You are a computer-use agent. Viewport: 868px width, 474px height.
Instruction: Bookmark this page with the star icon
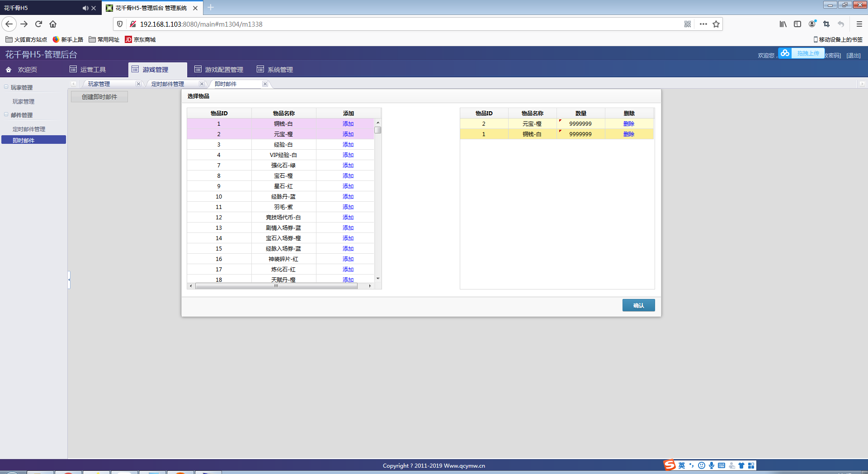[x=716, y=24]
